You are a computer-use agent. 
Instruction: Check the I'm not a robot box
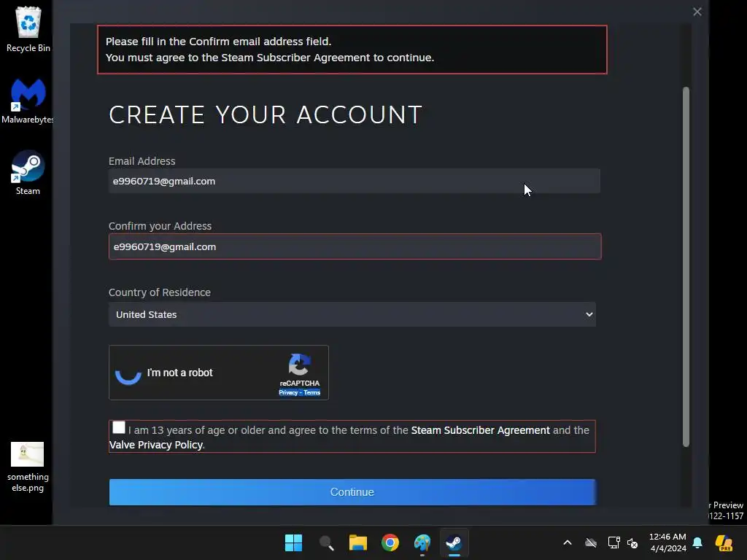click(128, 373)
